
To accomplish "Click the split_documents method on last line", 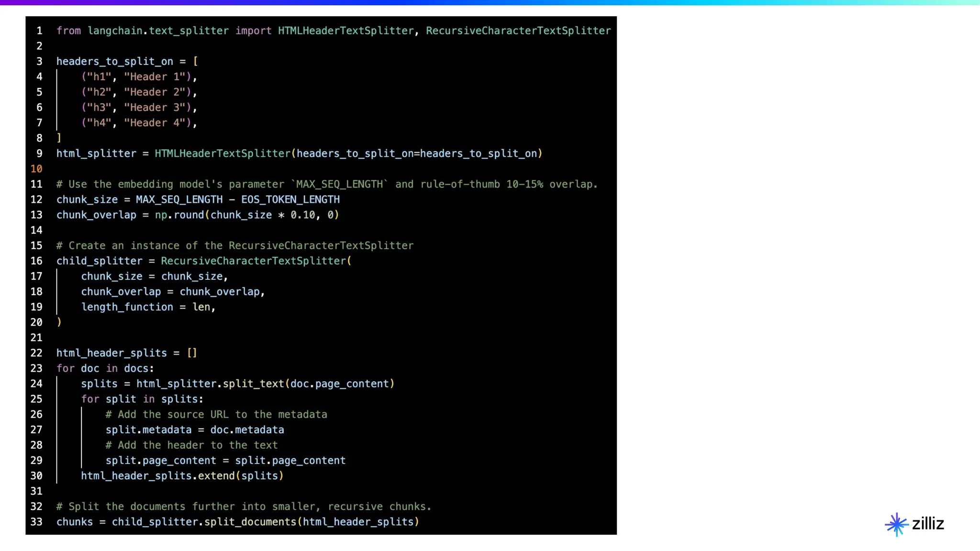I will coord(250,522).
